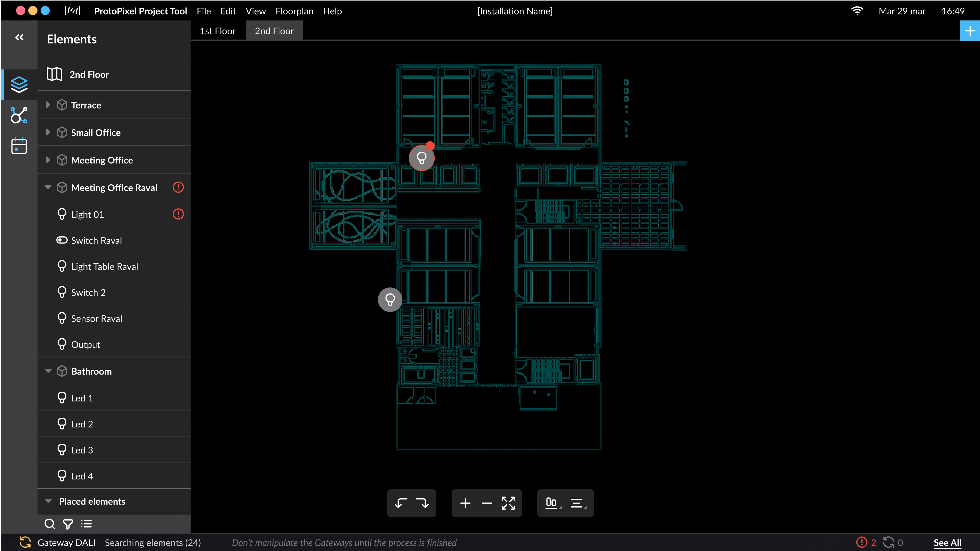The height and width of the screenshot is (551, 980).
Task: Select the Output element
Action: pos(114,344)
